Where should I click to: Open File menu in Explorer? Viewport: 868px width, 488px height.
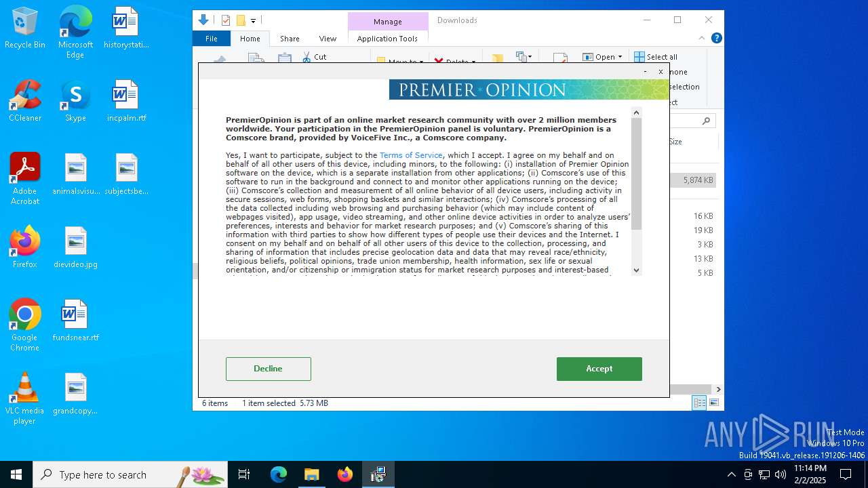tap(212, 39)
